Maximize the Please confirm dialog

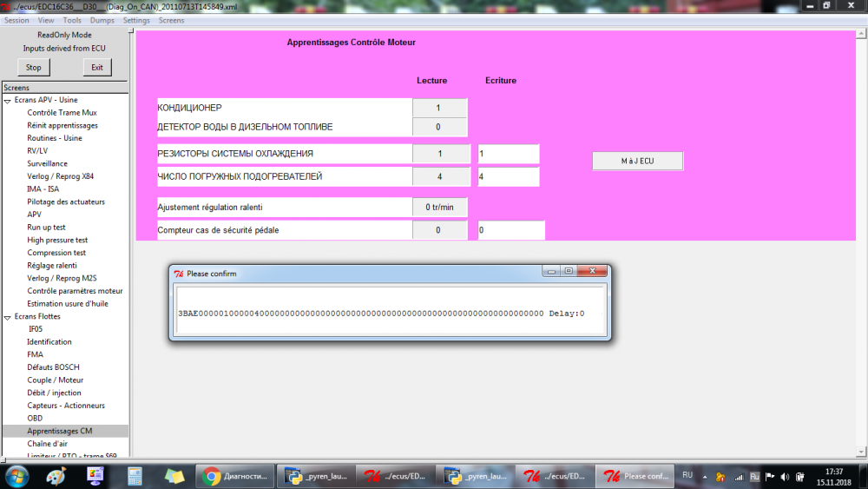[569, 271]
